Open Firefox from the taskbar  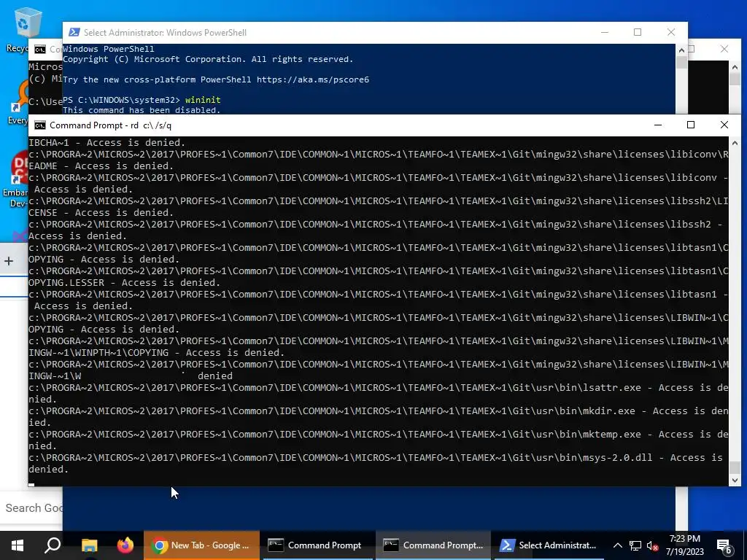click(x=125, y=545)
